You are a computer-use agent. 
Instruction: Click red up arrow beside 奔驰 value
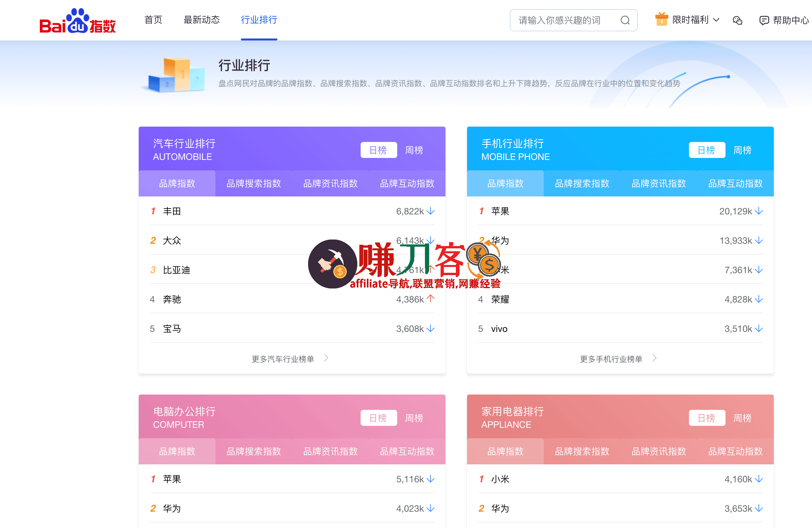pyautogui.click(x=430, y=299)
